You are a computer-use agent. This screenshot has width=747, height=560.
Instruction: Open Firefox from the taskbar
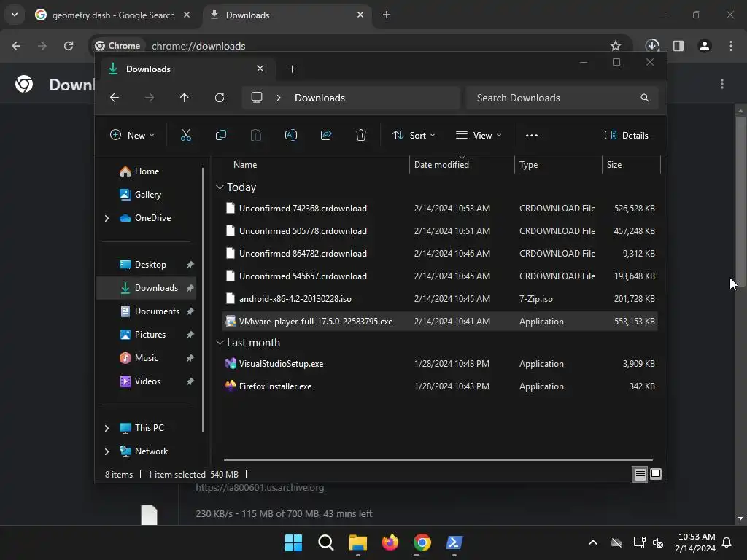(390, 542)
